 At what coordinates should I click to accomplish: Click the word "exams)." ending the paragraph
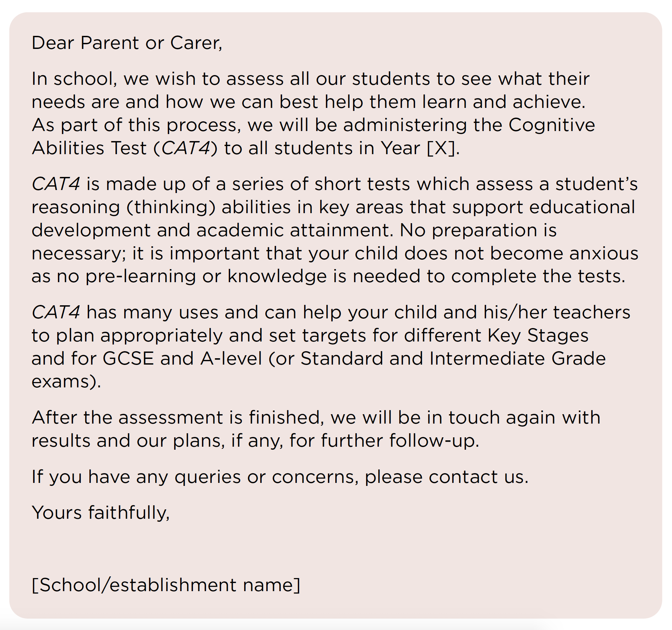(x=66, y=381)
